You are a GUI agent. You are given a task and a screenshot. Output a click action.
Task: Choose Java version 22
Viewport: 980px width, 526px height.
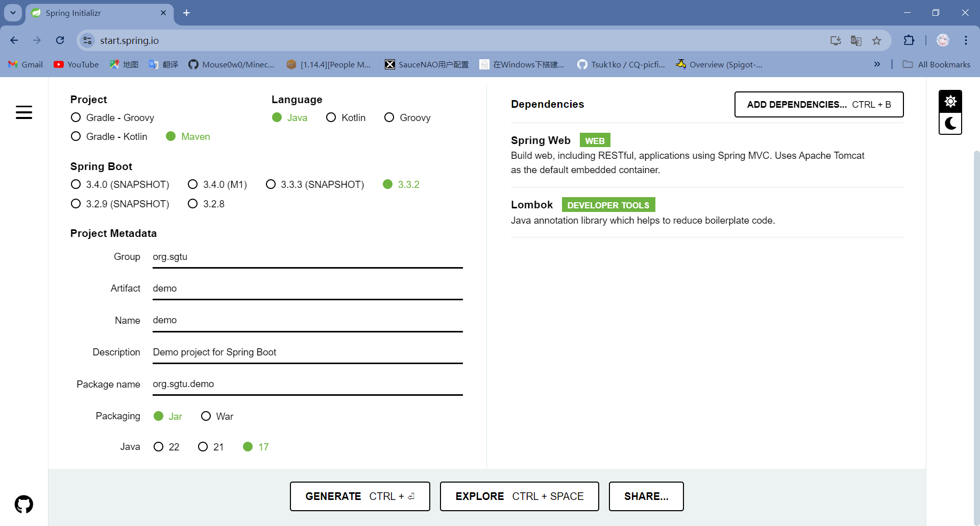coord(166,447)
